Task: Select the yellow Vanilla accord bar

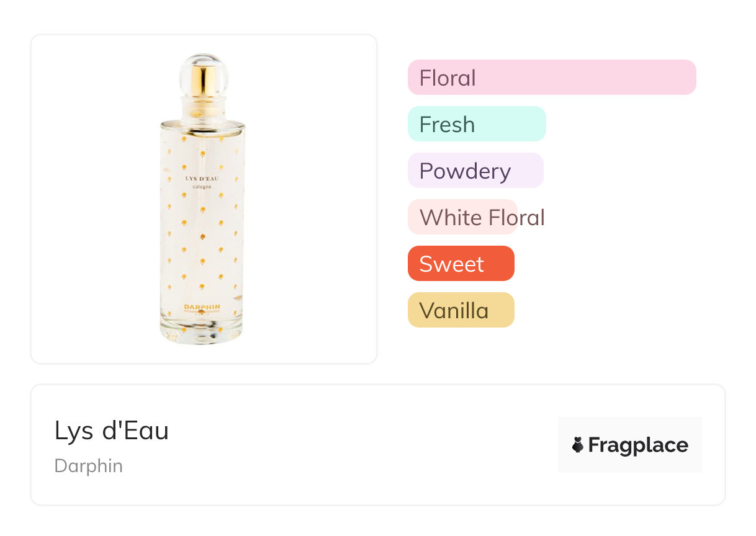Action: (461, 310)
